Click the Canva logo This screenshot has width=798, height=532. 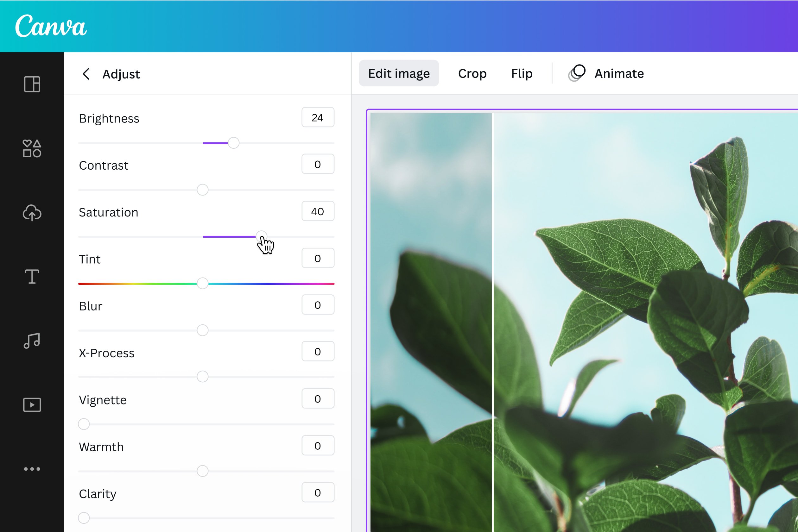click(x=52, y=27)
